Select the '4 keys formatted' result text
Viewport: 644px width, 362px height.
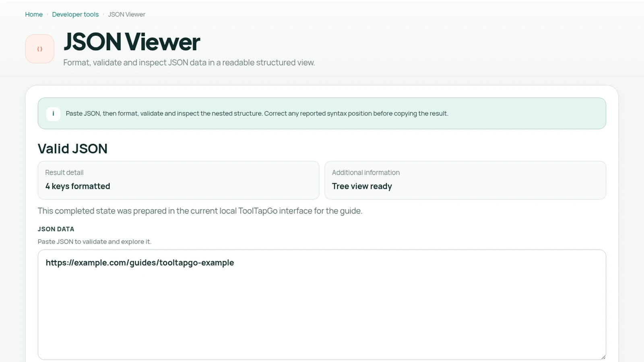click(x=78, y=186)
